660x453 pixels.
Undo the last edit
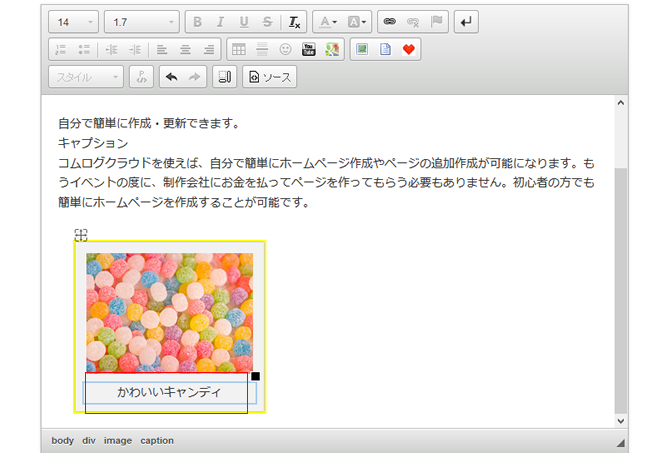point(170,77)
